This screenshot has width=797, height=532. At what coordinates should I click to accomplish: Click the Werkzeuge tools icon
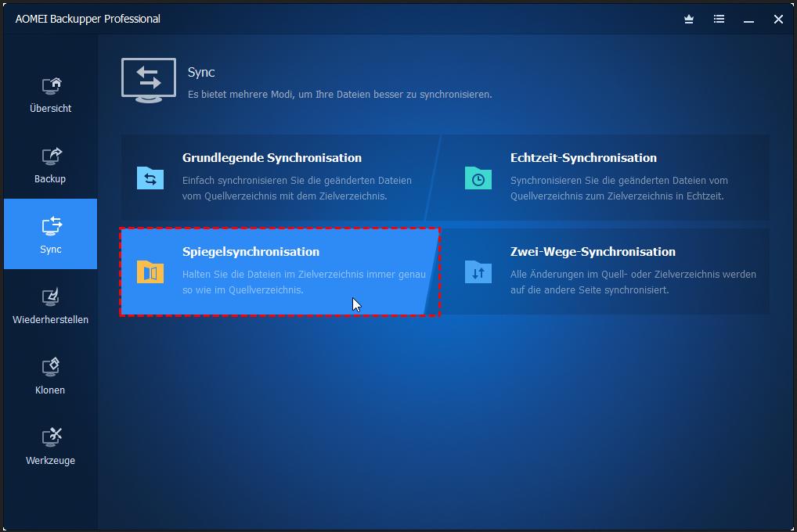[51, 437]
